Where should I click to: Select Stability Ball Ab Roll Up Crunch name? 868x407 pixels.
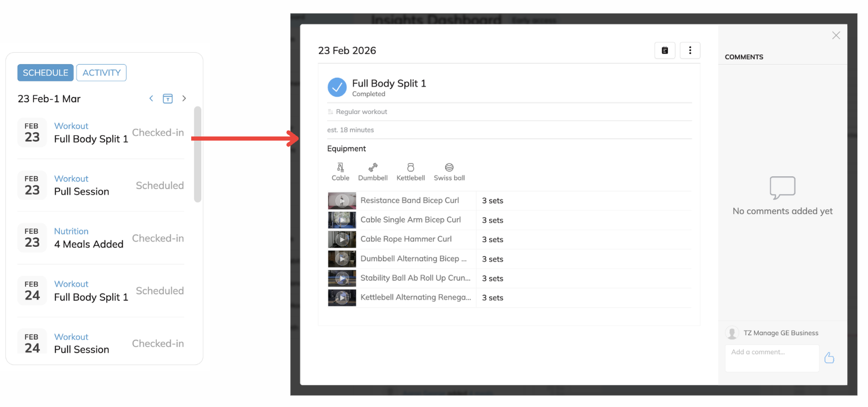click(x=416, y=278)
